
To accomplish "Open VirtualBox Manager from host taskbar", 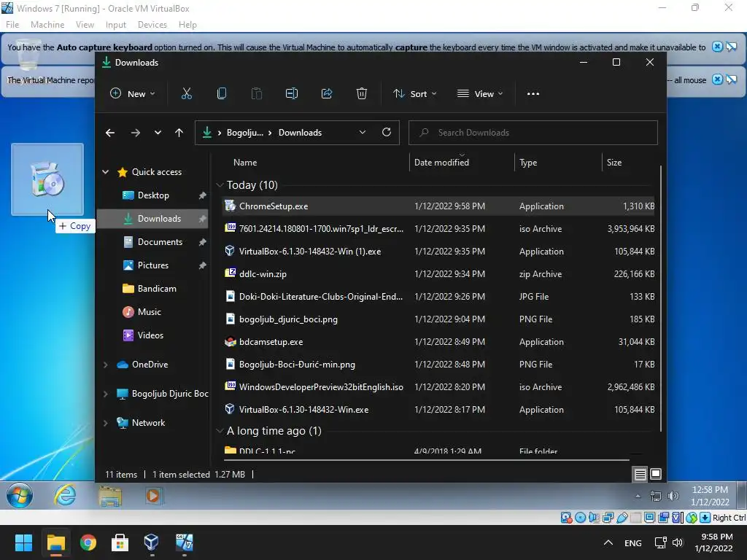I will pos(152,542).
